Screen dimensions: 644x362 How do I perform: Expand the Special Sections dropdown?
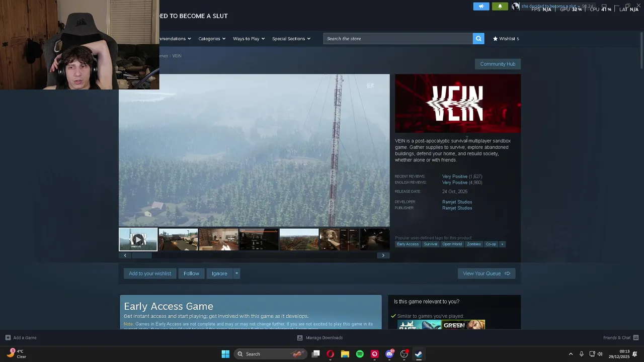click(291, 39)
